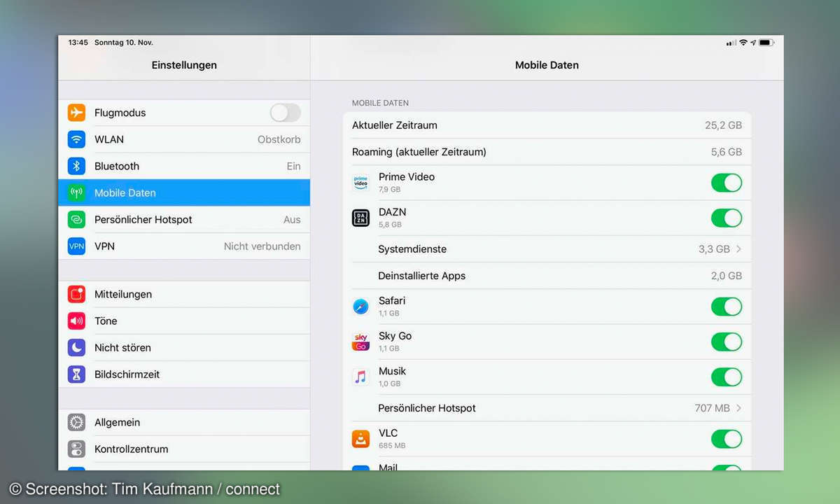Tap the Persönlicher Hotspot link icon
The image size is (840, 504).
tap(76, 219)
